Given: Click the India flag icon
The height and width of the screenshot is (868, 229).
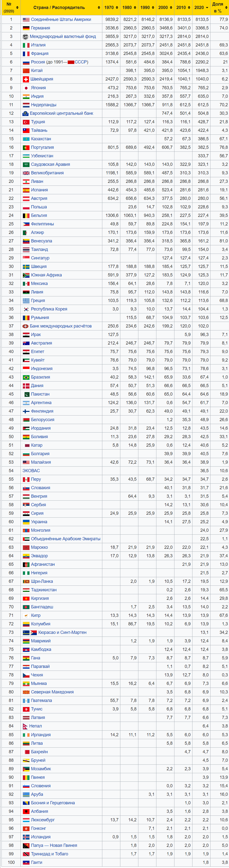Looking at the screenshot, I should click(x=26, y=96).
